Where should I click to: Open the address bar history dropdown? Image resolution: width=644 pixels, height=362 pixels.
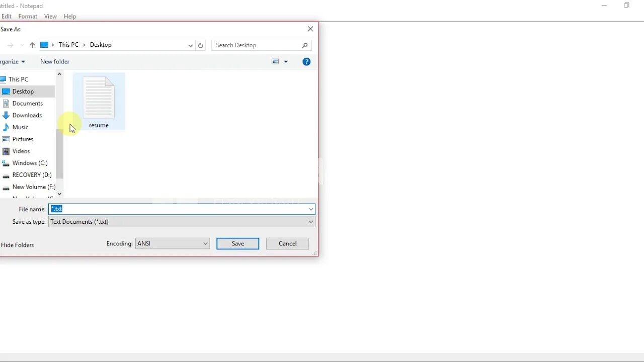point(190,45)
